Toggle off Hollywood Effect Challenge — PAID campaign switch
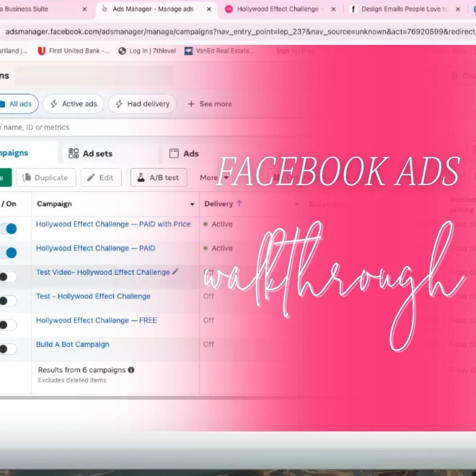476x476 pixels. 8,253
